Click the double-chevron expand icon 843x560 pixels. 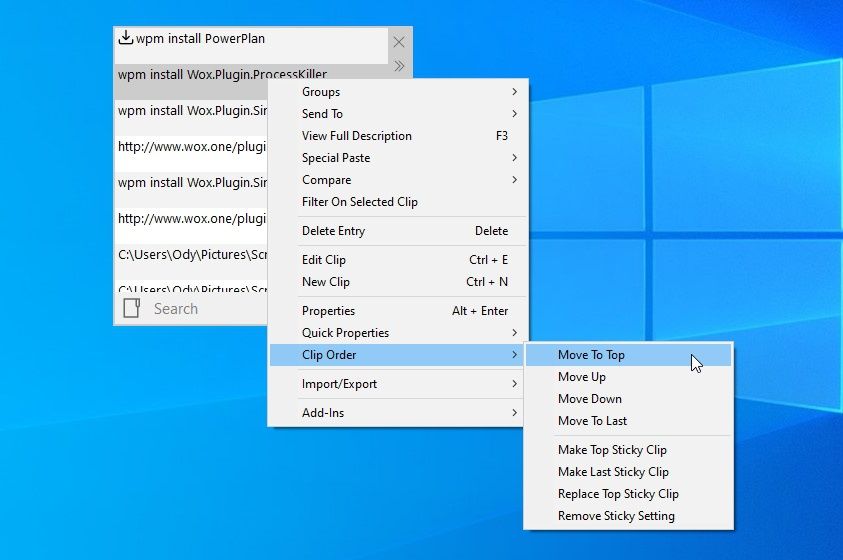click(399, 66)
